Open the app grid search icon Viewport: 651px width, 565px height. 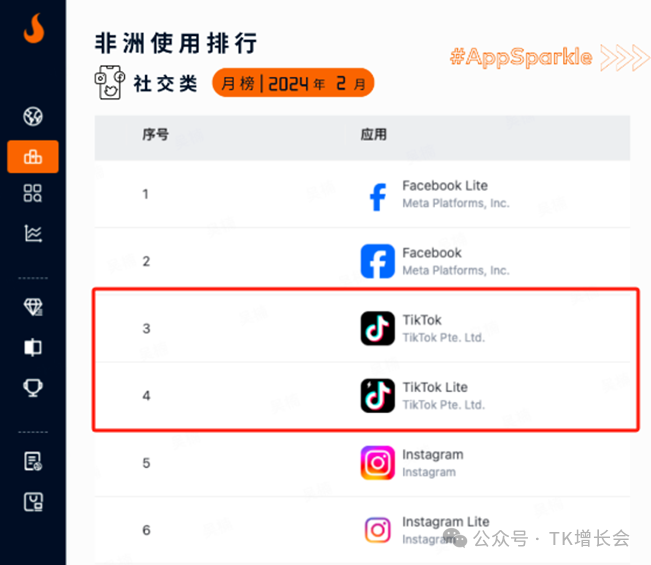(33, 193)
